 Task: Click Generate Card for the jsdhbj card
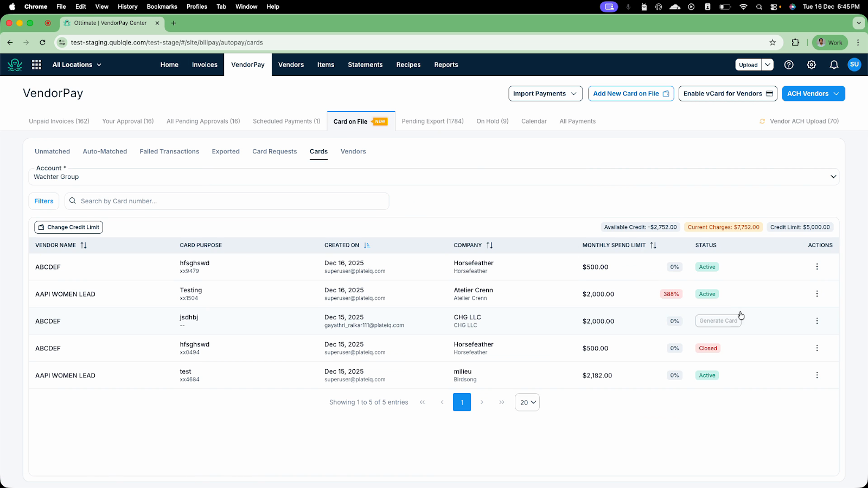718,321
